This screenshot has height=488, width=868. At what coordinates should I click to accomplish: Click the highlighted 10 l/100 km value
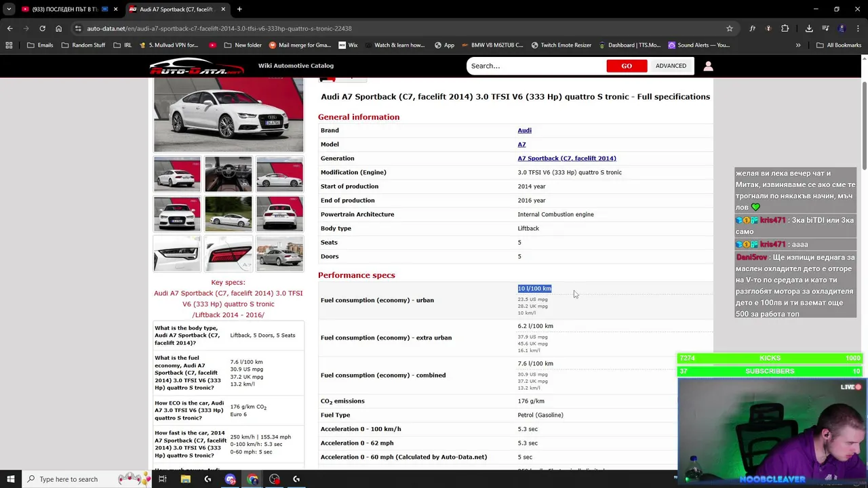(534, 289)
